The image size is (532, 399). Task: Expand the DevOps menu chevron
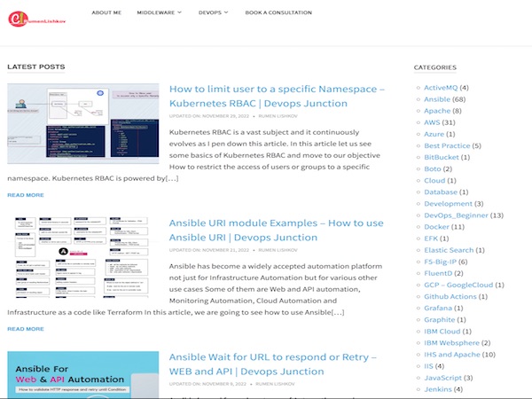(x=226, y=13)
